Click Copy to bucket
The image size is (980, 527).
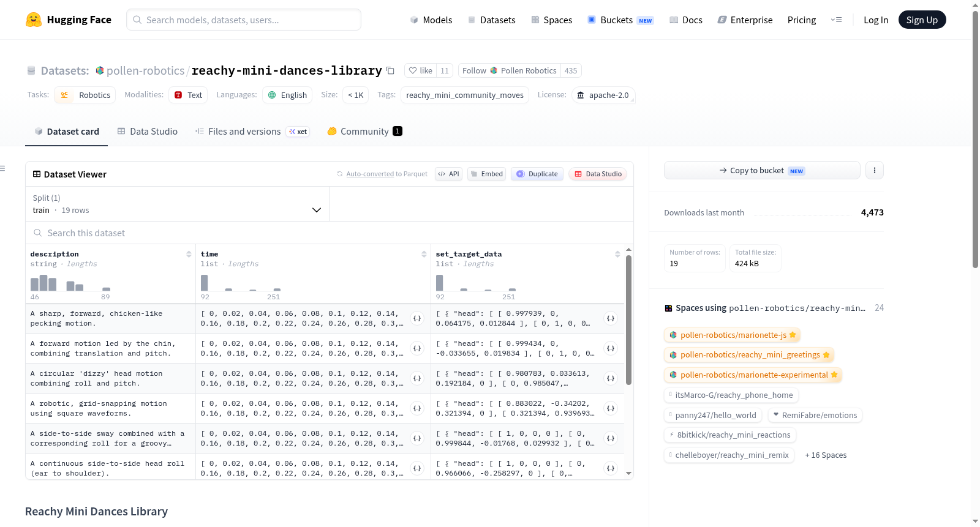(x=762, y=170)
